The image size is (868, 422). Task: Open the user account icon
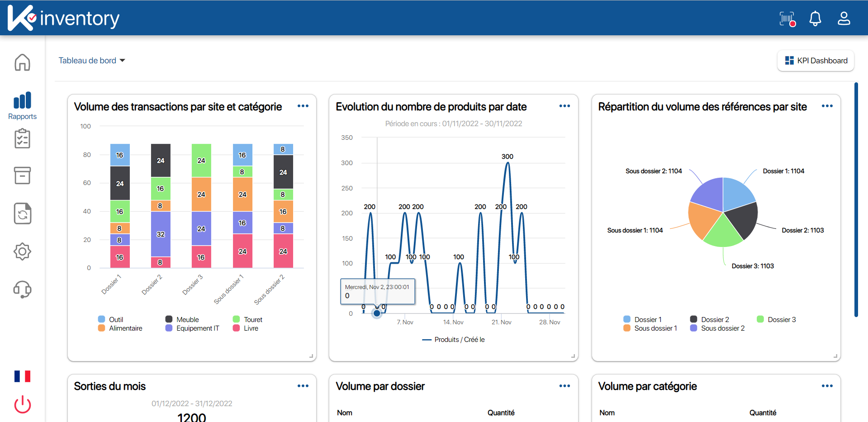844,19
